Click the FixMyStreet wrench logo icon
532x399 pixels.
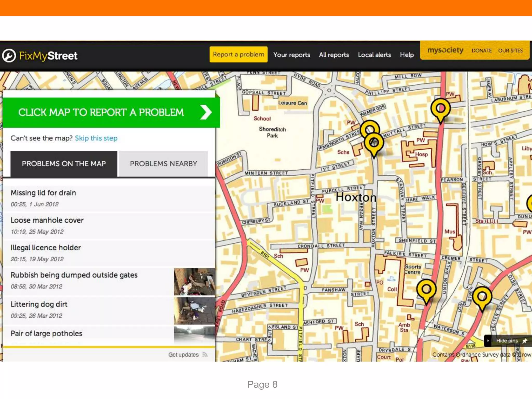9,56
